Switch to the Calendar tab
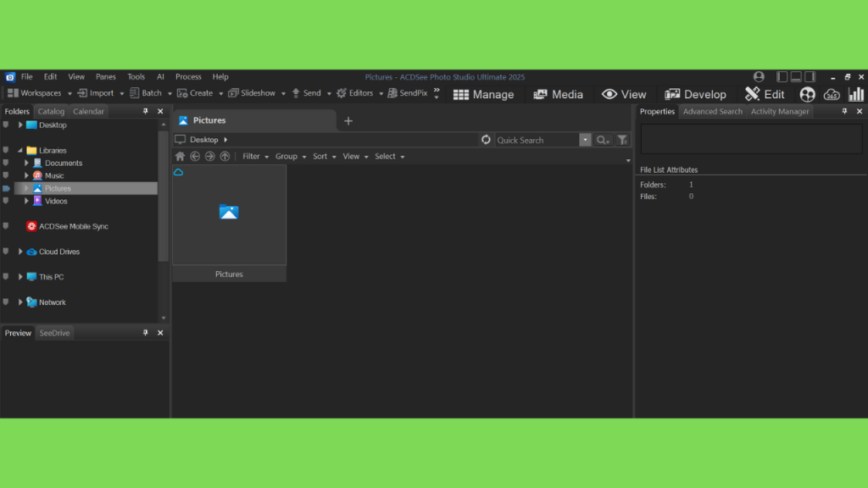This screenshot has width=868, height=488. click(x=88, y=111)
